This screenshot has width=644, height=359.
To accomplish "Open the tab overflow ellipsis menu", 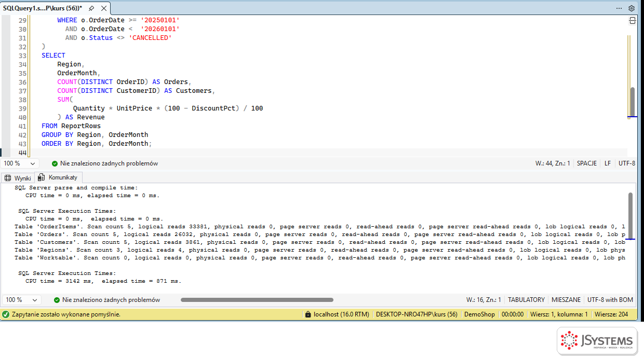I will coord(619,8).
